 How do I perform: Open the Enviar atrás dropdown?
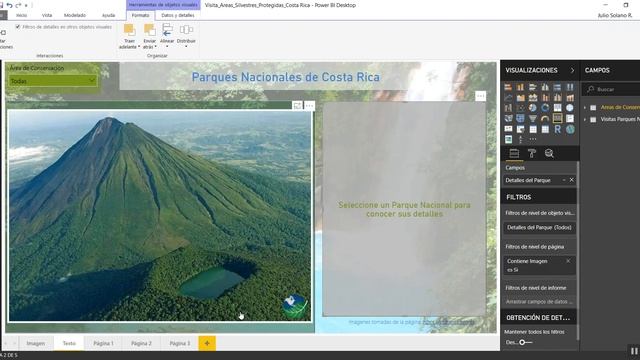pos(149,37)
